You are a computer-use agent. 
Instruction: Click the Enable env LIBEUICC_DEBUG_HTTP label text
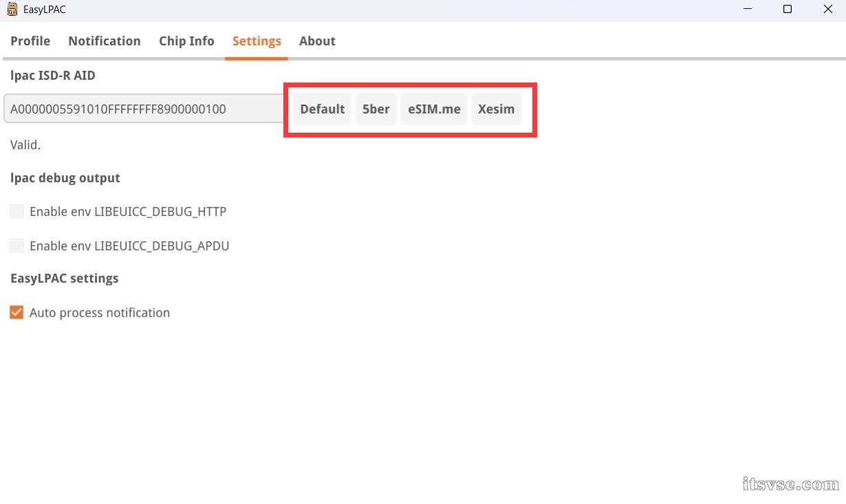[x=128, y=212]
